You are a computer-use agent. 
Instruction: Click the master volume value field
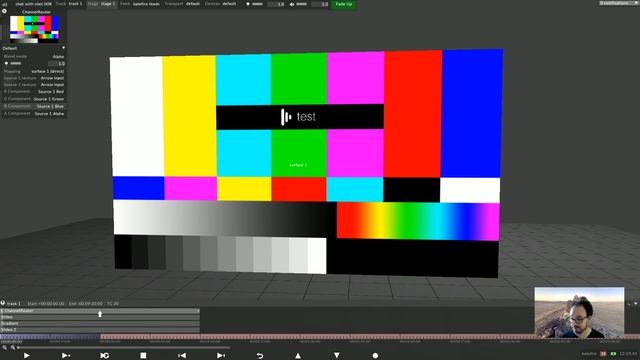coord(320,4)
